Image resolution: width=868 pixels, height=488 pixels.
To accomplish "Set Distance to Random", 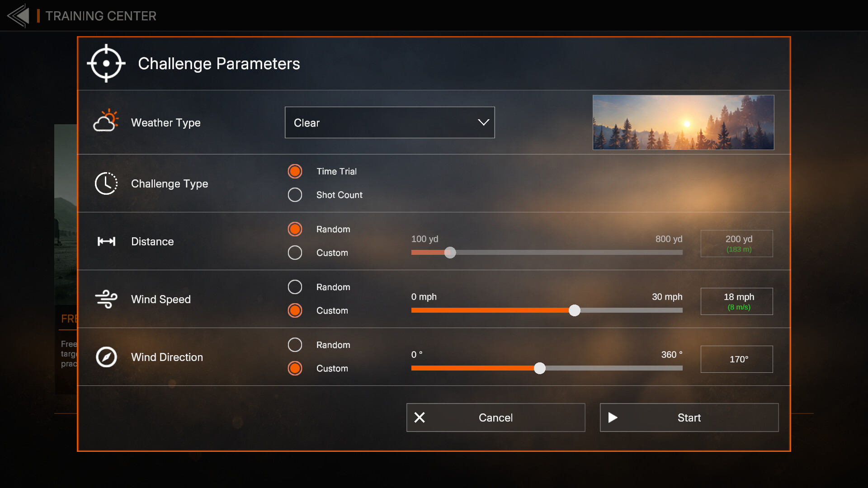I will [x=295, y=229].
